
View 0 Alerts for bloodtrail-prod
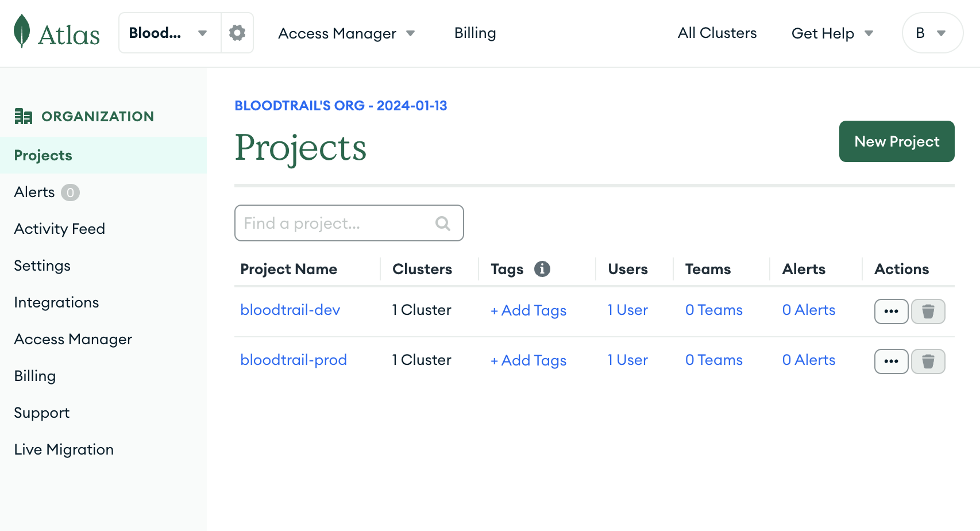(x=809, y=360)
